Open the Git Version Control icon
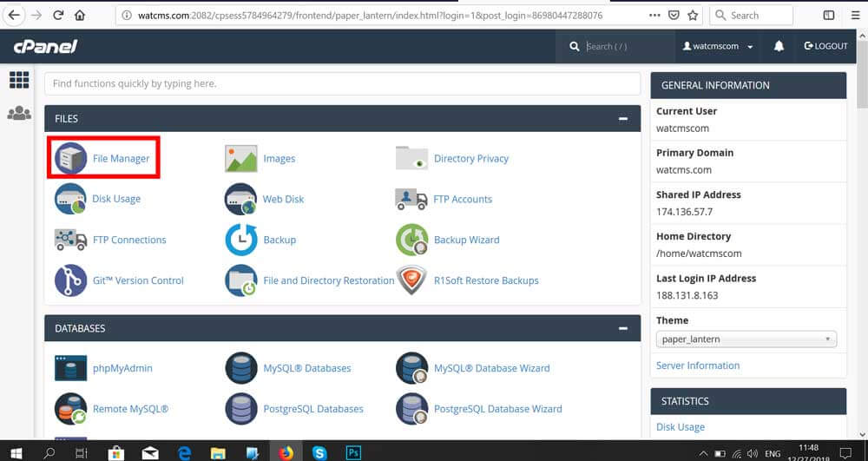Image resolution: width=868 pixels, height=461 pixels. coord(70,280)
